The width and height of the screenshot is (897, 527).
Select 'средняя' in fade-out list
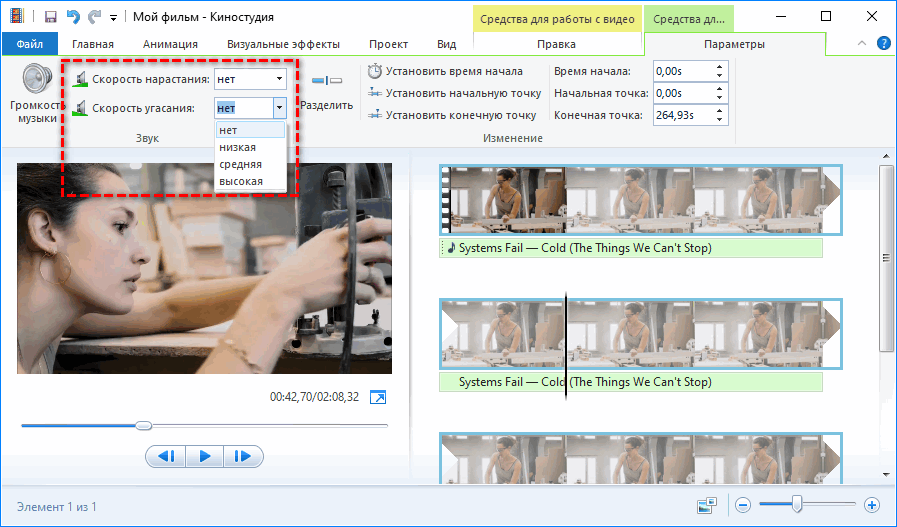(x=241, y=164)
